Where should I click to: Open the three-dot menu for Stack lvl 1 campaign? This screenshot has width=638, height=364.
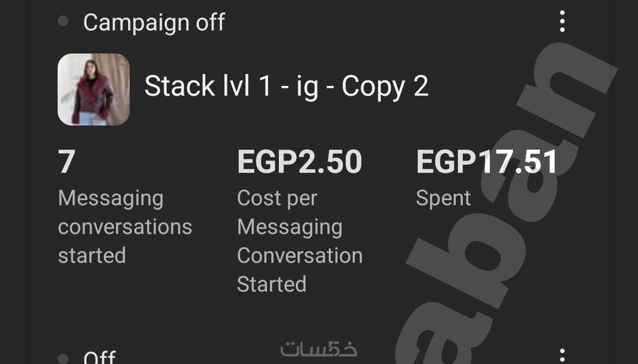pyautogui.click(x=562, y=21)
